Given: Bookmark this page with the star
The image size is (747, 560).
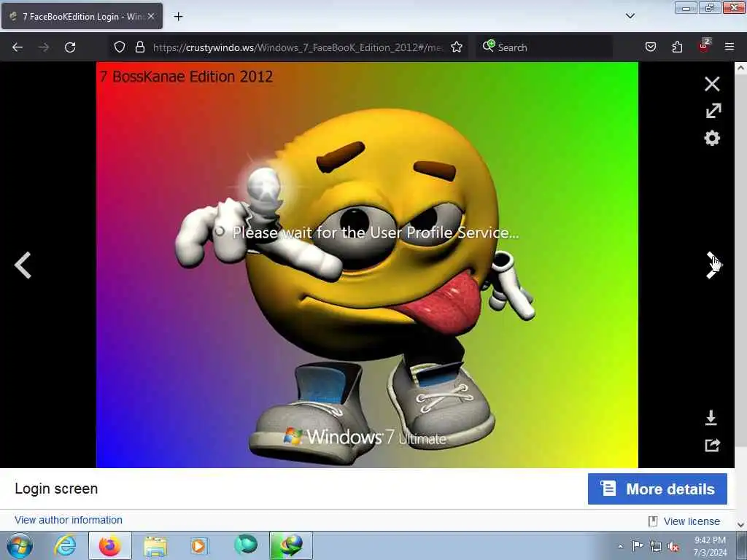Looking at the screenshot, I should [457, 47].
